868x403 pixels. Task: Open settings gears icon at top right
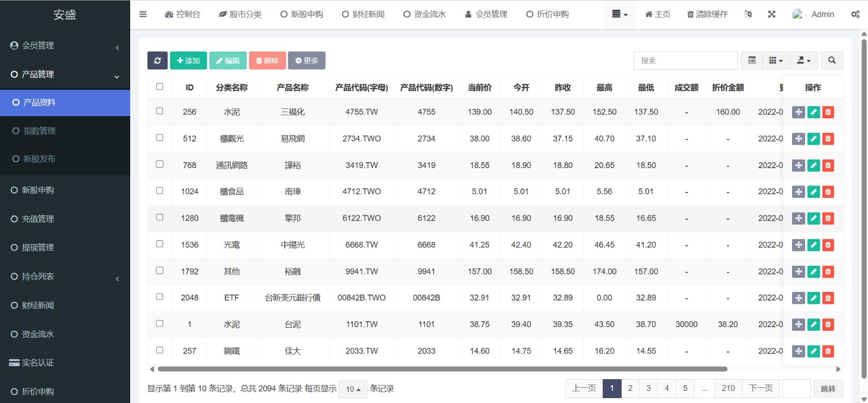855,15
